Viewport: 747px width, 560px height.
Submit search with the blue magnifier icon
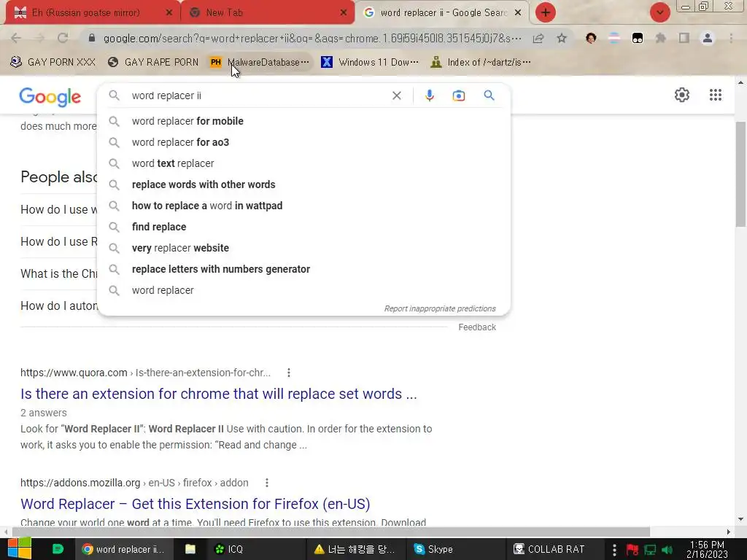pos(489,96)
